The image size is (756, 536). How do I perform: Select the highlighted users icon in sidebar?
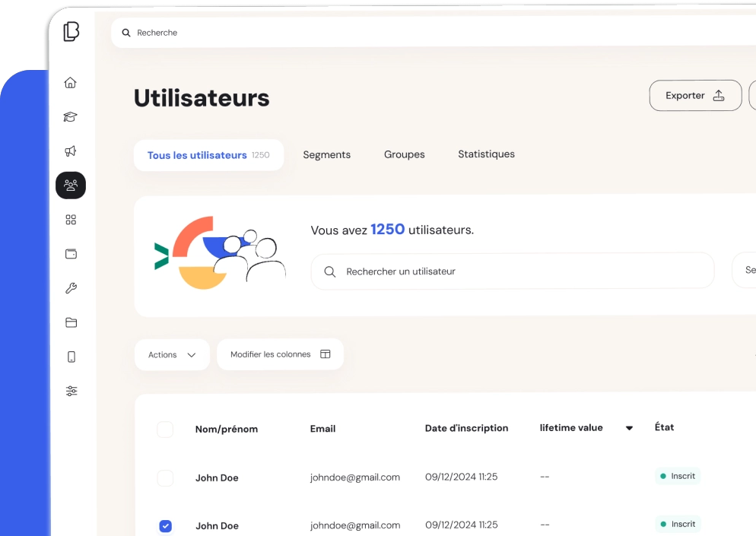click(x=71, y=185)
